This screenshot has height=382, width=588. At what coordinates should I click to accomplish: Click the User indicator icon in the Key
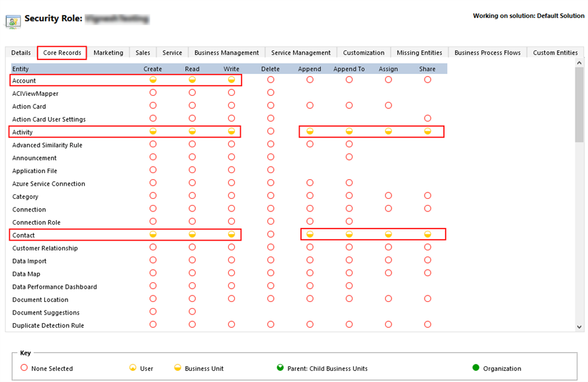pyautogui.click(x=132, y=368)
